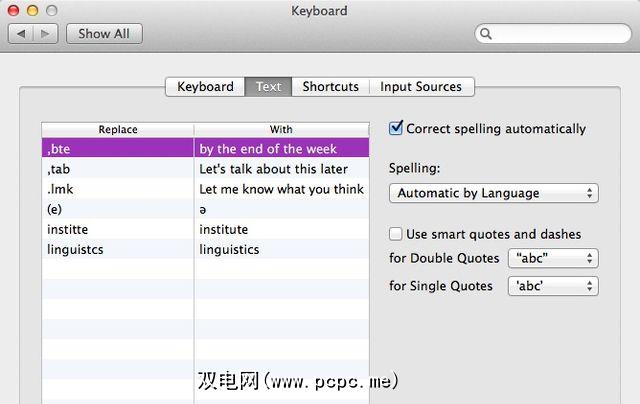
Task: Enable Use smart quotes and dashes
Action: point(397,234)
